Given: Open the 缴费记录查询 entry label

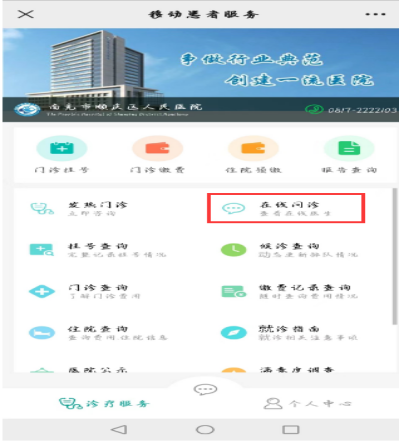Looking at the screenshot, I should pos(305,287).
